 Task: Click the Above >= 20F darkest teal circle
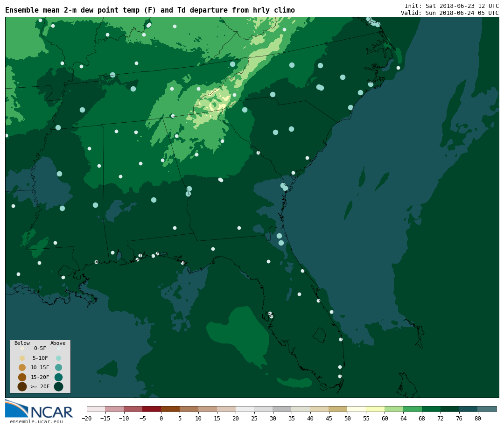point(58,387)
